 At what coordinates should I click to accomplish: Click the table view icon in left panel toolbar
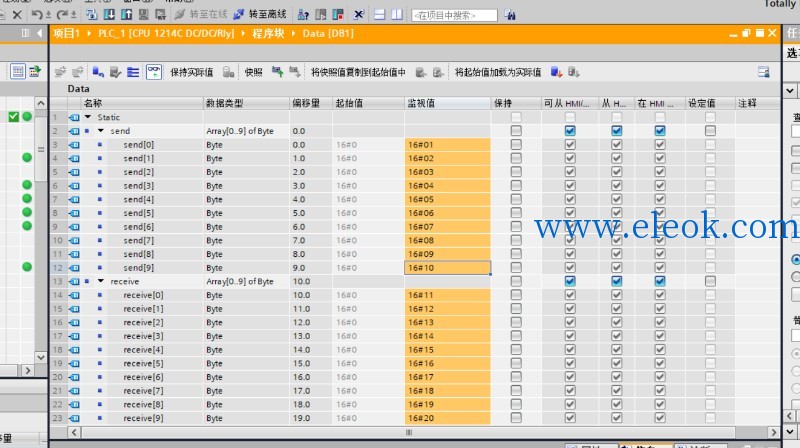pyautogui.click(x=18, y=71)
